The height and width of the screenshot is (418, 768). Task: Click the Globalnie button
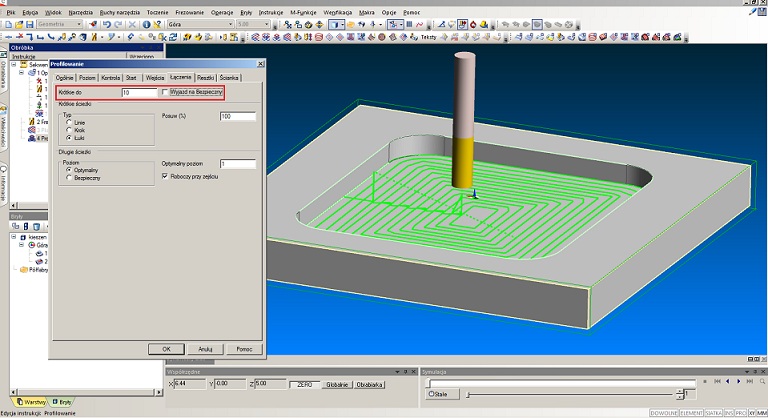(x=337, y=385)
